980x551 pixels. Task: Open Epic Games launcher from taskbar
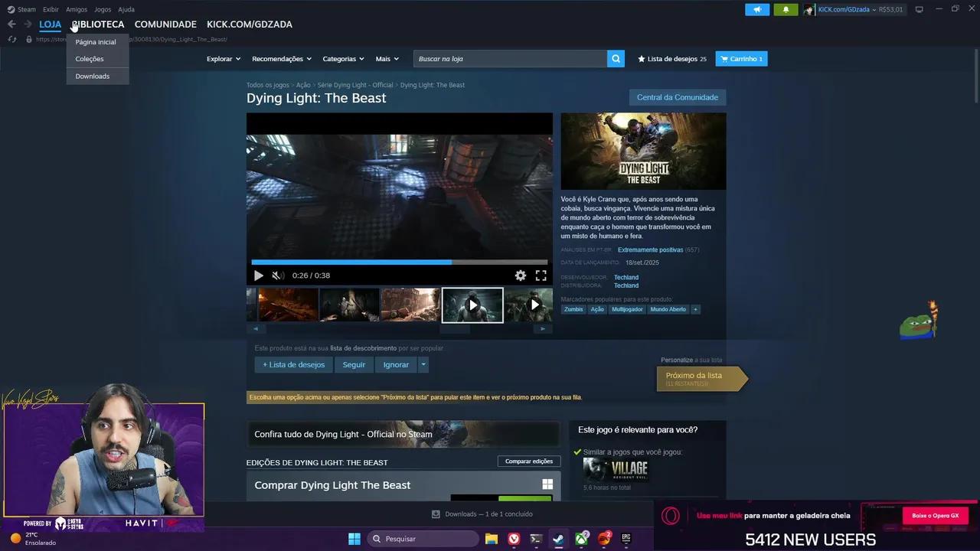[626, 539]
